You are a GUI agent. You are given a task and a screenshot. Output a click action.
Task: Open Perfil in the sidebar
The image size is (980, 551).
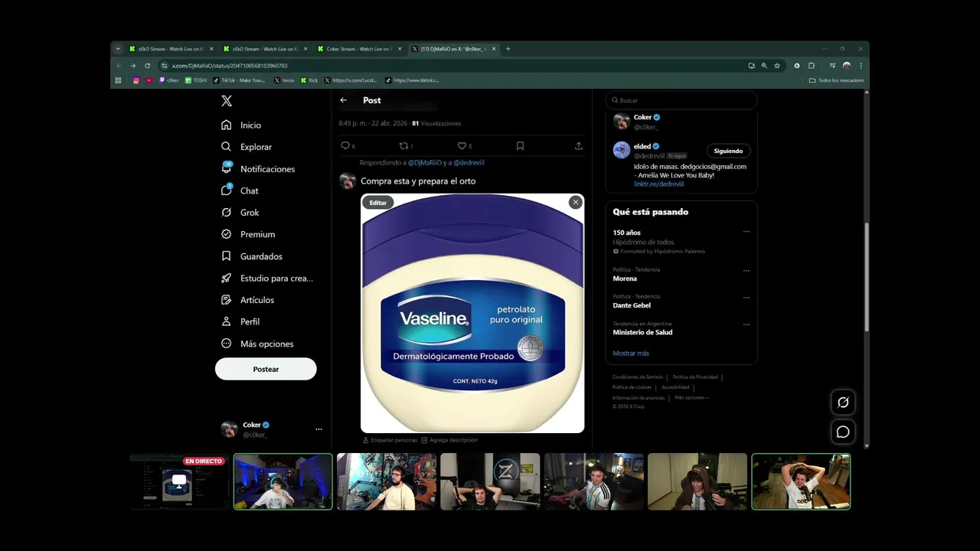pyautogui.click(x=240, y=321)
